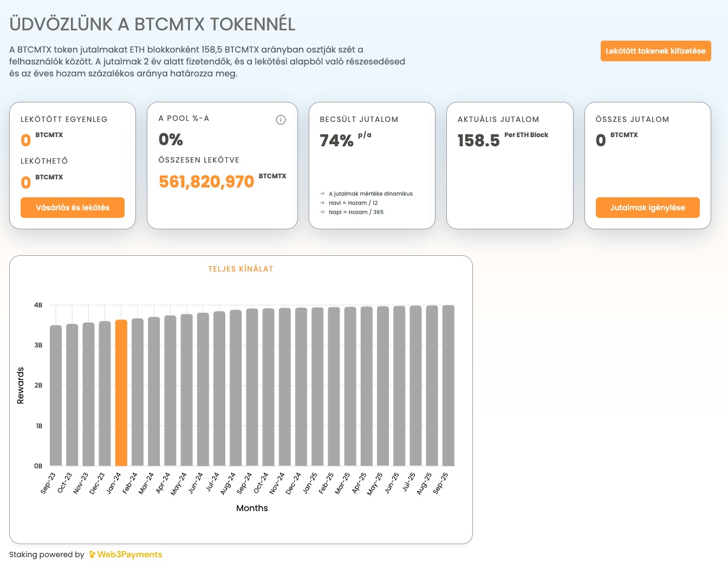Click 'A jutalmak mértéke dinamikus' note
Image resolution: width=728 pixels, height=568 pixels.
click(x=370, y=193)
